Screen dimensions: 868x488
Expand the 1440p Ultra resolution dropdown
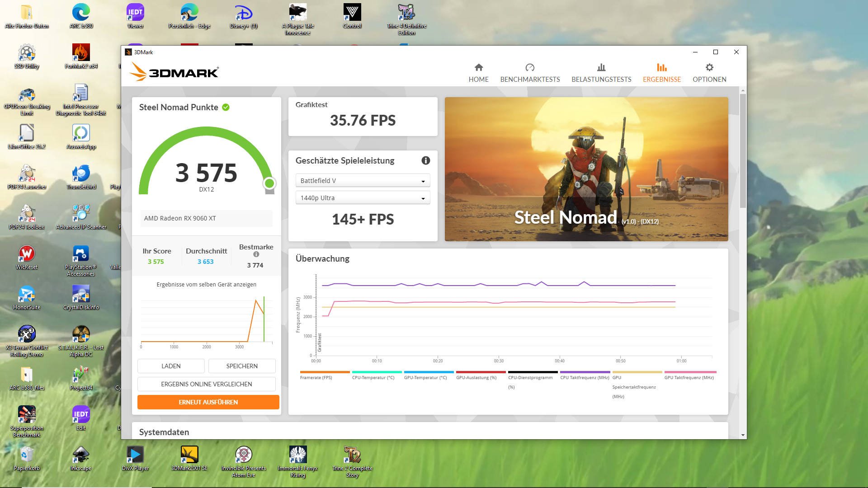click(x=363, y=198)
